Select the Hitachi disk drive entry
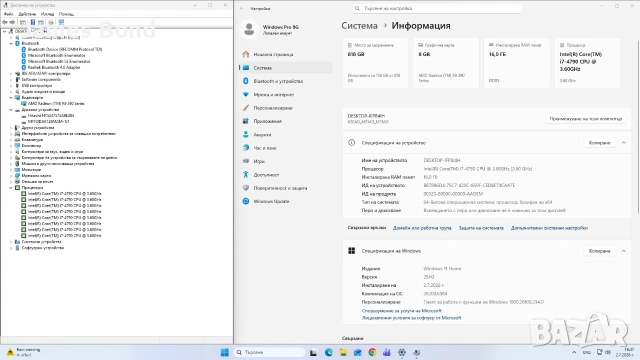This screenshot has height=360, width=640. [x=51, y=116]
